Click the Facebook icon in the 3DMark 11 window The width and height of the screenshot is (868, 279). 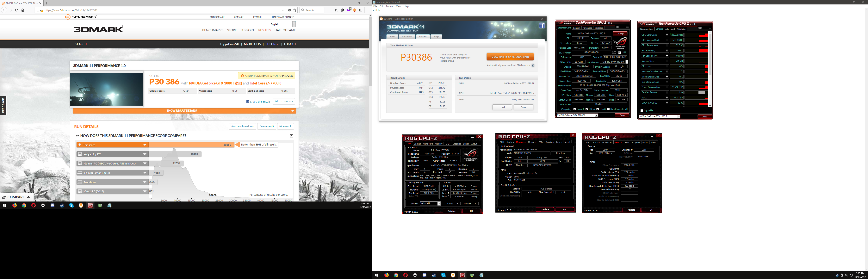click(542, 26)
